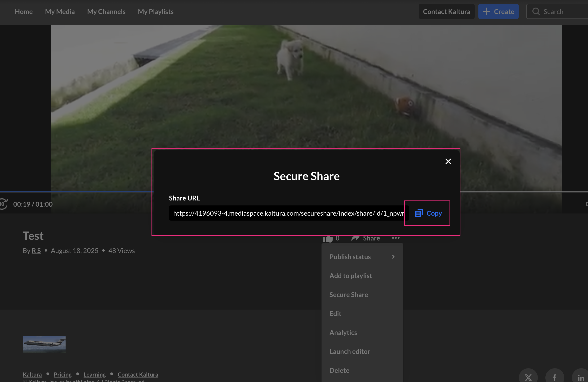This screenshot has width=588, height=382.
Task: Click Delete in the actions menu
Action: [x=339, y=370]
